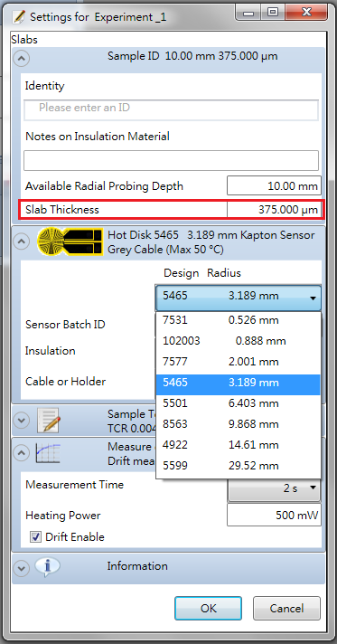This screenshot has width=337, height=644.
Task: Click the Sensor Batch ID label
Action: (x=65, y=325)
